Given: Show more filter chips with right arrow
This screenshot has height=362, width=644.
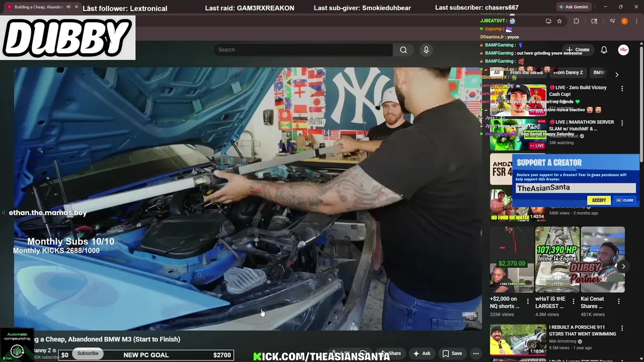Looking at the screenshot, I should point(617,74).
